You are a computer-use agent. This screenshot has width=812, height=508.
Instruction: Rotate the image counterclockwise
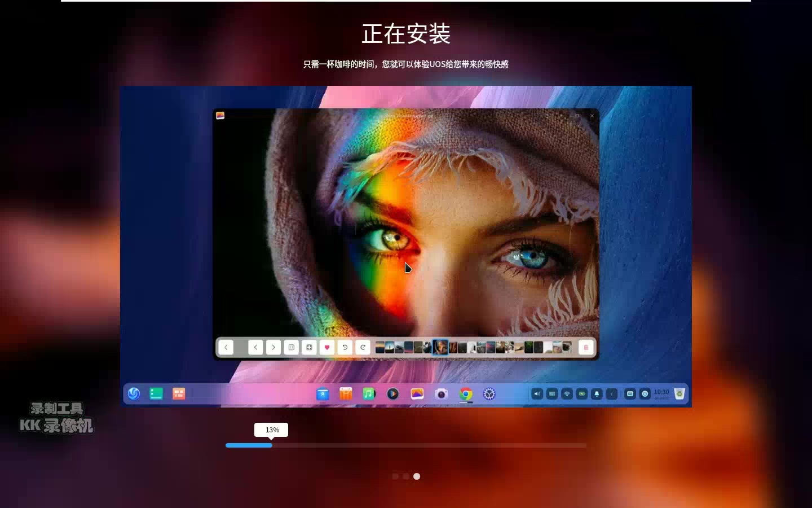coord(345,347)
